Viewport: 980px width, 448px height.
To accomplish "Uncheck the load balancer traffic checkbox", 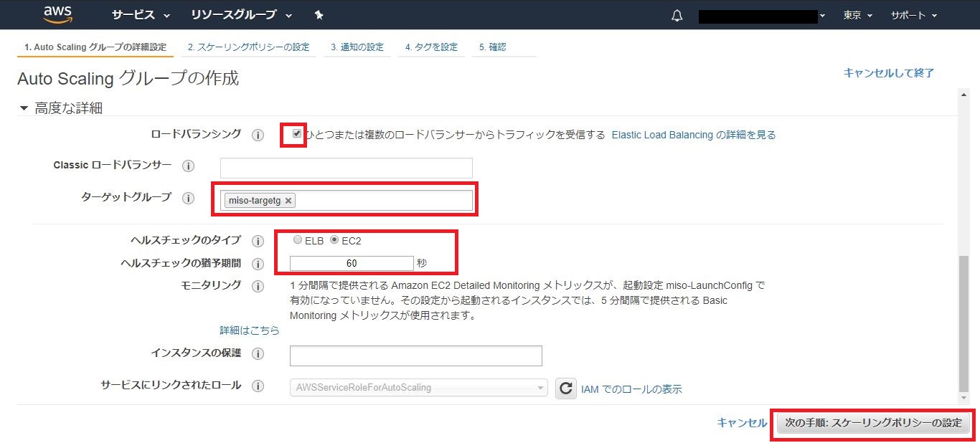I will (x=297, y=134).
